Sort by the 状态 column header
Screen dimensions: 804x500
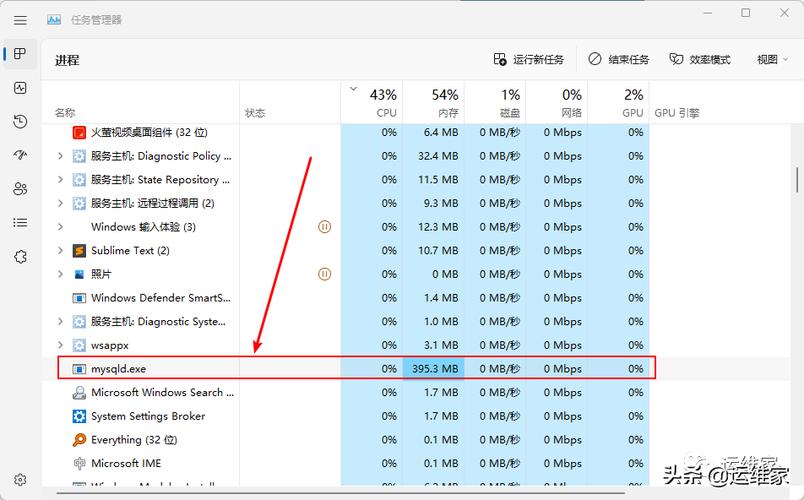(x=290, y=102)
